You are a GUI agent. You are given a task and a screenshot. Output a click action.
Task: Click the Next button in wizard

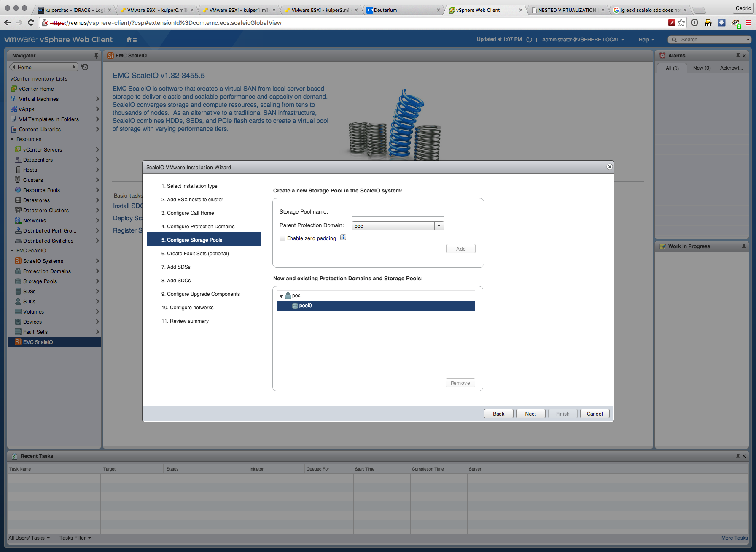530,414
